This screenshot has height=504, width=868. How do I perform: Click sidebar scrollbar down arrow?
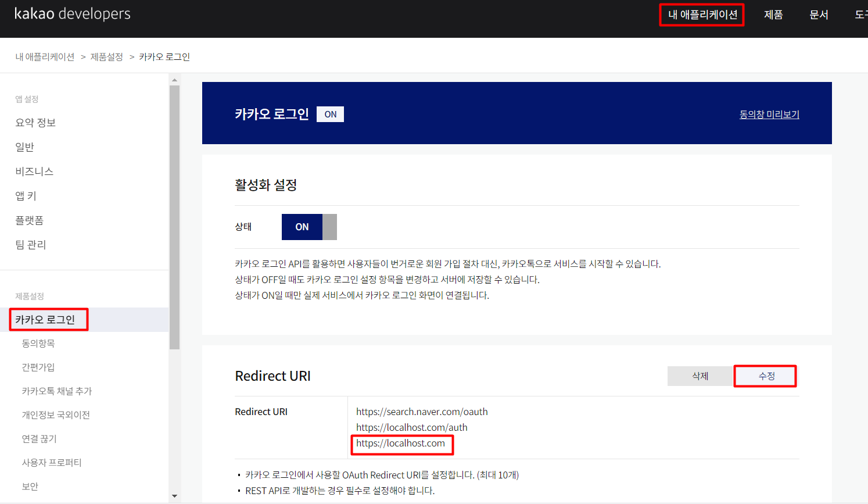pyautogui.click(x=174, y=496)
